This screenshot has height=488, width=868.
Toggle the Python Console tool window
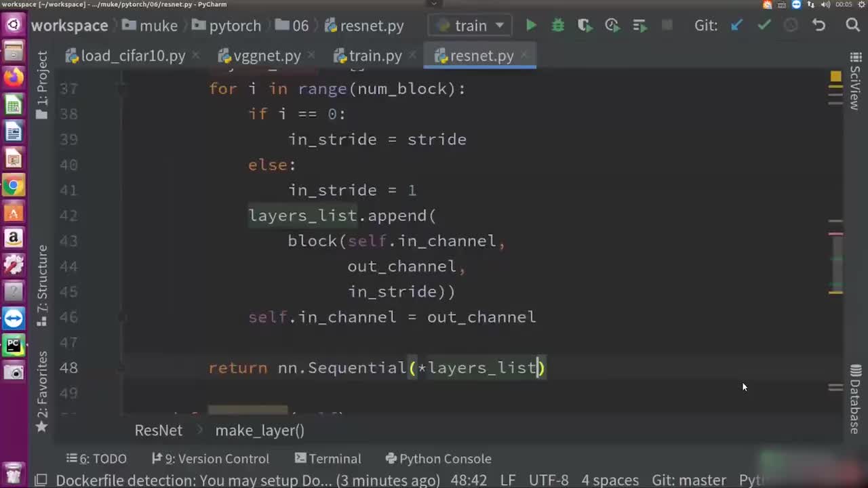coord(438,459)
